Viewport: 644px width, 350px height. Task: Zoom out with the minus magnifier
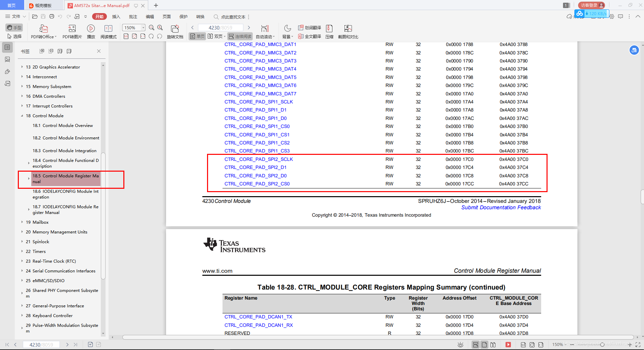[x=152, y=28]
